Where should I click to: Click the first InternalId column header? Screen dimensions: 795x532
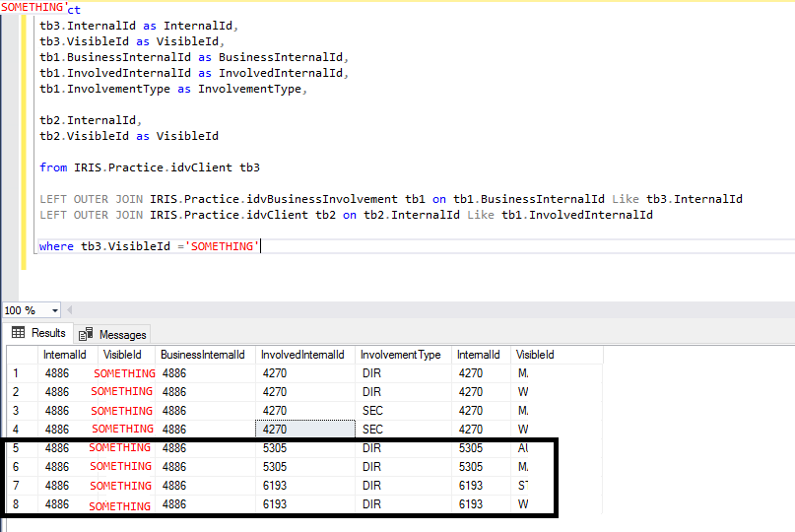65,355
